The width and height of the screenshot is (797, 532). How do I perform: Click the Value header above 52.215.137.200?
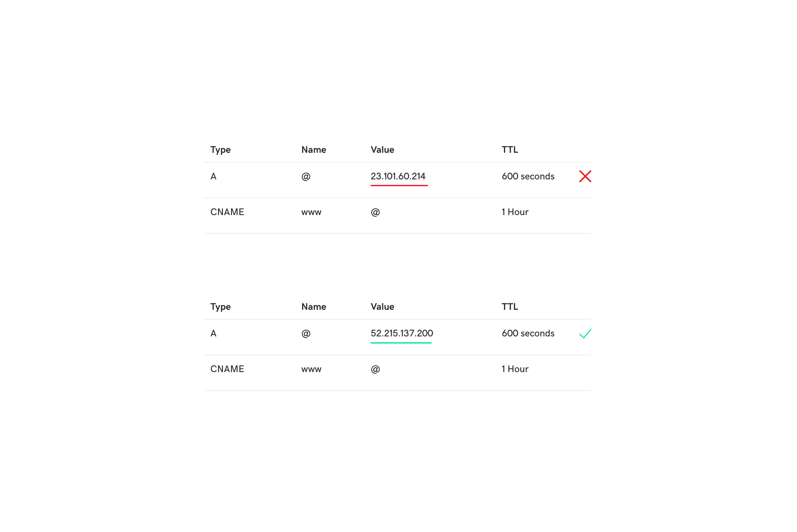point(382,307)
